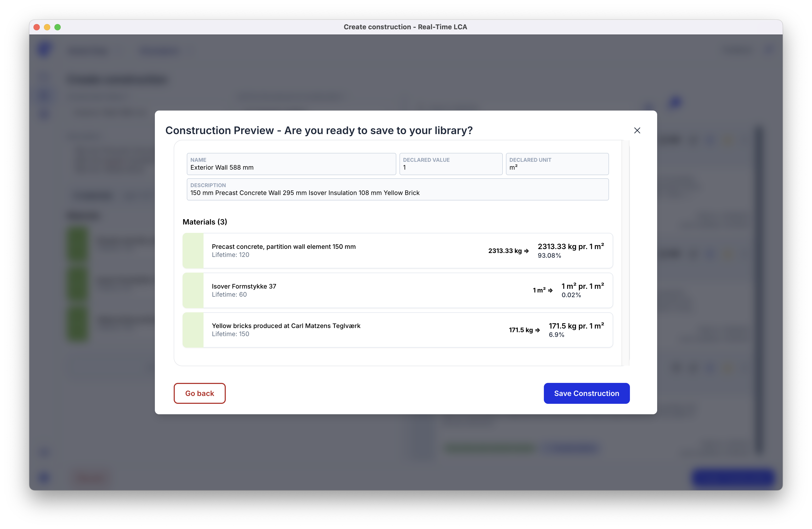
Task: Click Lifetime: 150 label
Action: [x=230, y=334]
